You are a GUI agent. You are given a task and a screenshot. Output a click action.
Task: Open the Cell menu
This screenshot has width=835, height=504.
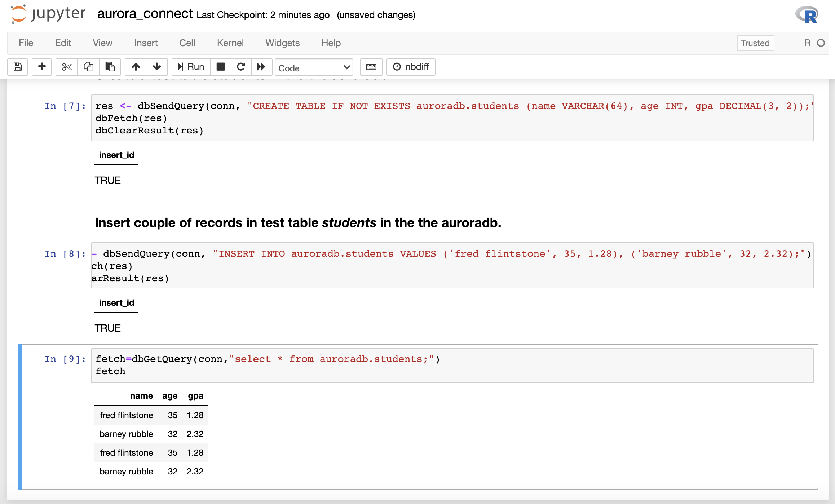[x=187, y=43]
